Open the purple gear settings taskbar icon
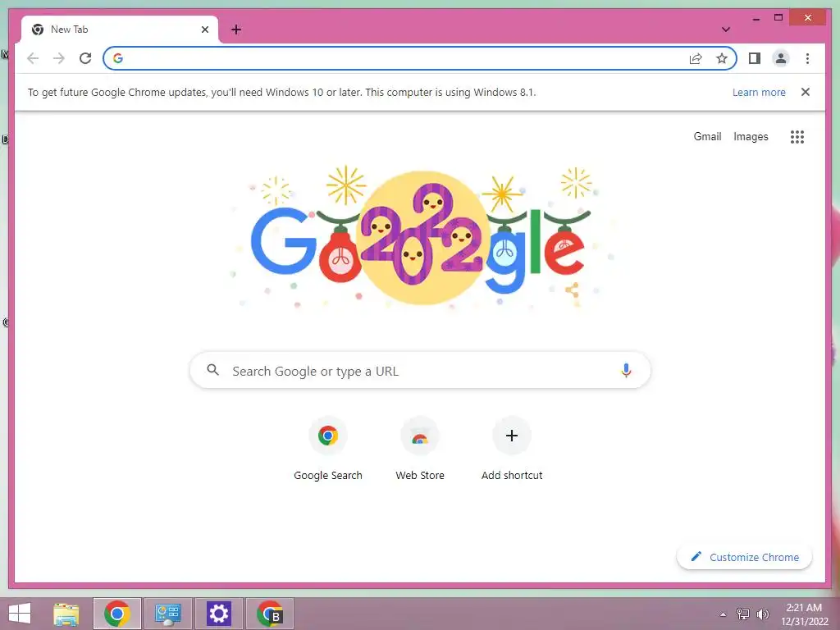The height and width of the screenshot is (630, 840). pos(218,614)
